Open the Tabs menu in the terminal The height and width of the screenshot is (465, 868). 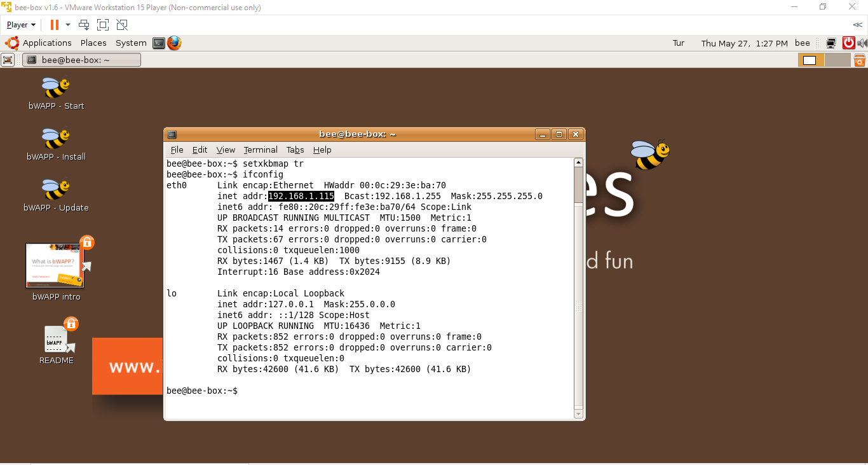[295, 149]
